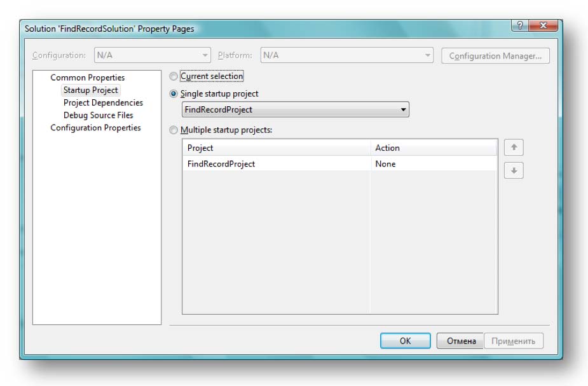
Task: Open Debug Source Files page
Action: pyautogui.click(x=99, y=115)
